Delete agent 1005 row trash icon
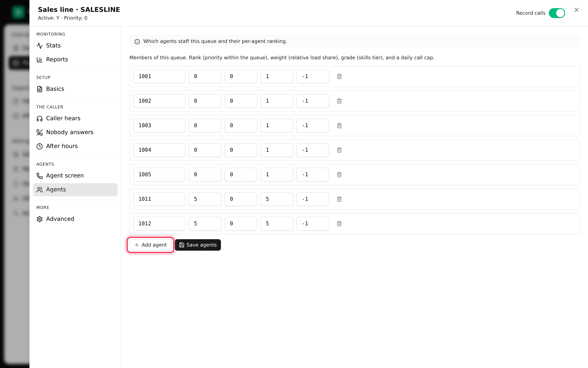Viewport: 588px width, 368px height. tap(339, 175)
